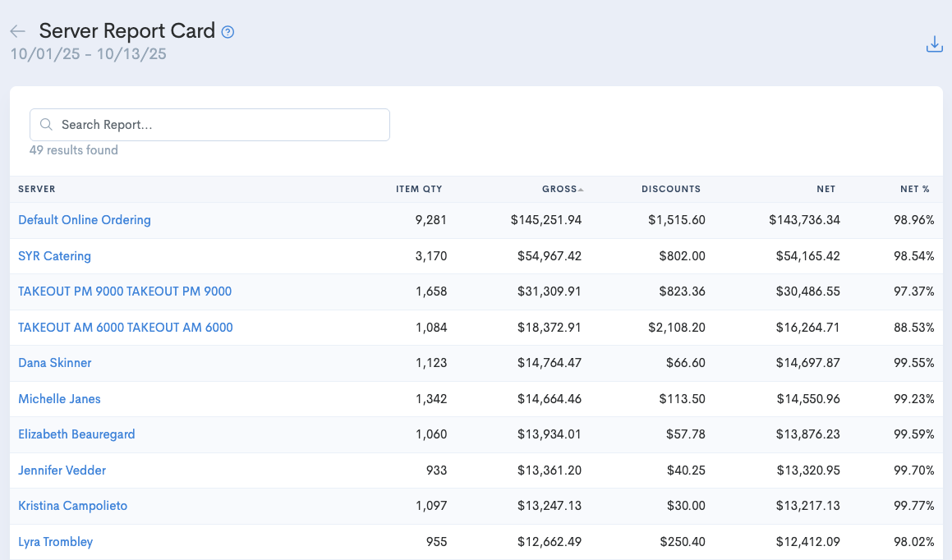Open Dana Skinner's report
Viewport: 952px width, 560px height.
[x=55, y=363]
